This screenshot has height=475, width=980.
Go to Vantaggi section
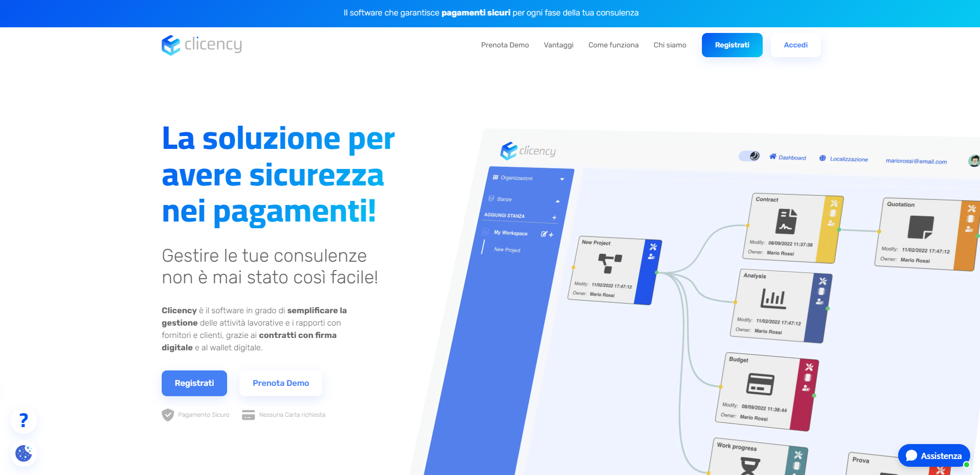[x=558, y=45]
